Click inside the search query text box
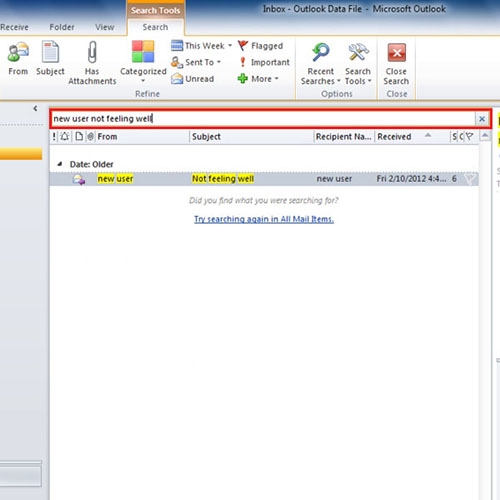Image resolution: width=500 pixels, height=500 pixels. [263, 119]
